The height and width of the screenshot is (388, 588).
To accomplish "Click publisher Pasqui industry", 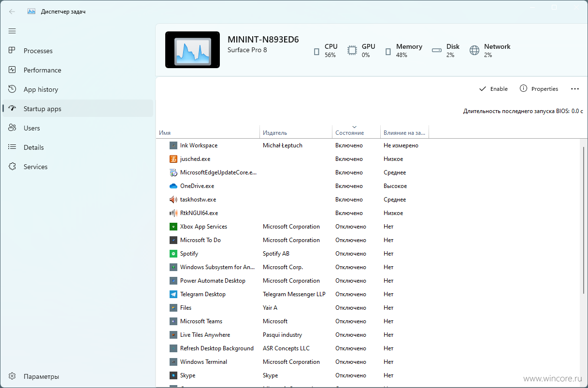I will click(x=282, y=335).
